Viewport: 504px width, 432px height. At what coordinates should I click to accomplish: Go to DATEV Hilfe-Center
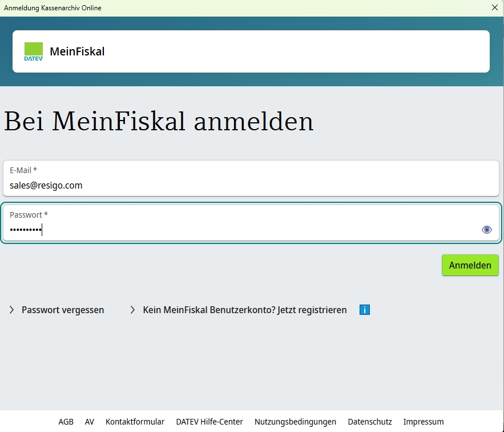coord(209,422)
